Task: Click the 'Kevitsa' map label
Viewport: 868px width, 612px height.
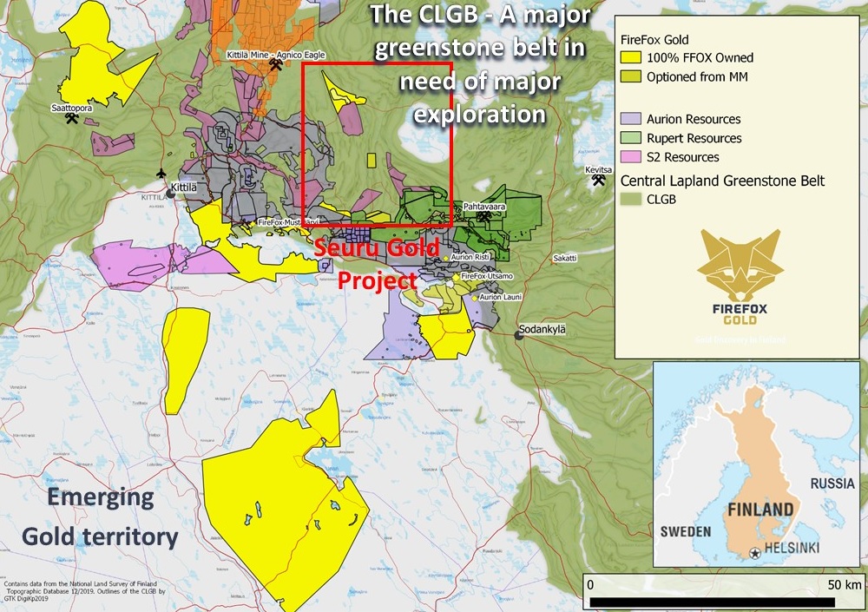Action: pos(598,170)
